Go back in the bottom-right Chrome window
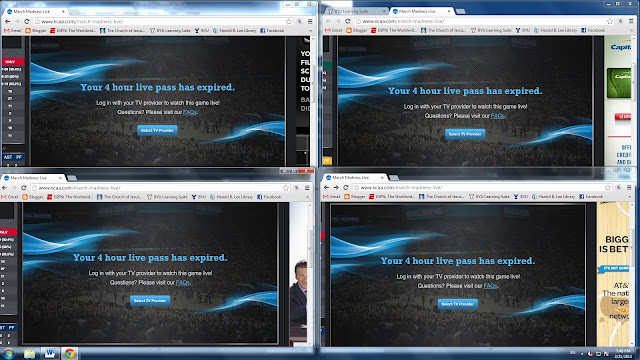The height and width of the screenshot is (360, 640). pos(326,187)
